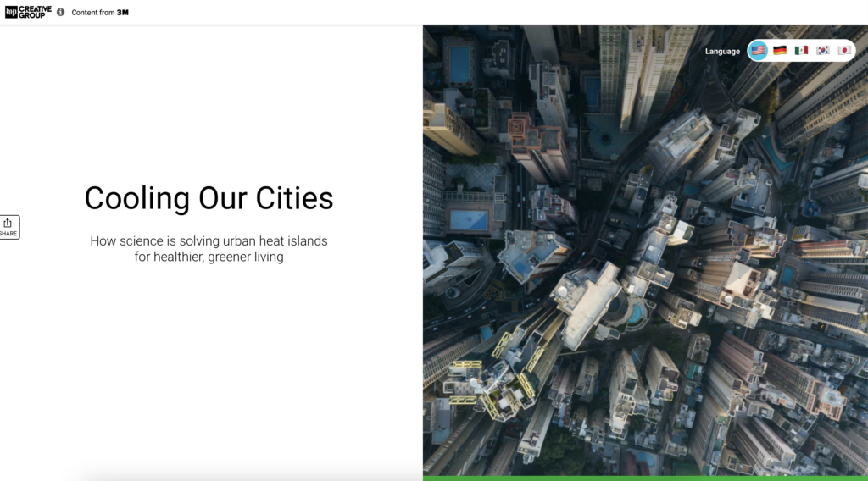868x481 pixels.
Task: Click the 3M brand logo
Action: coord(122,12)
